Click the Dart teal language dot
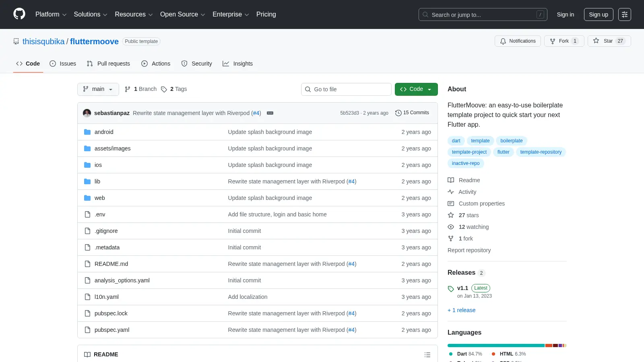 pyautogui.click(x=451, y=354)
